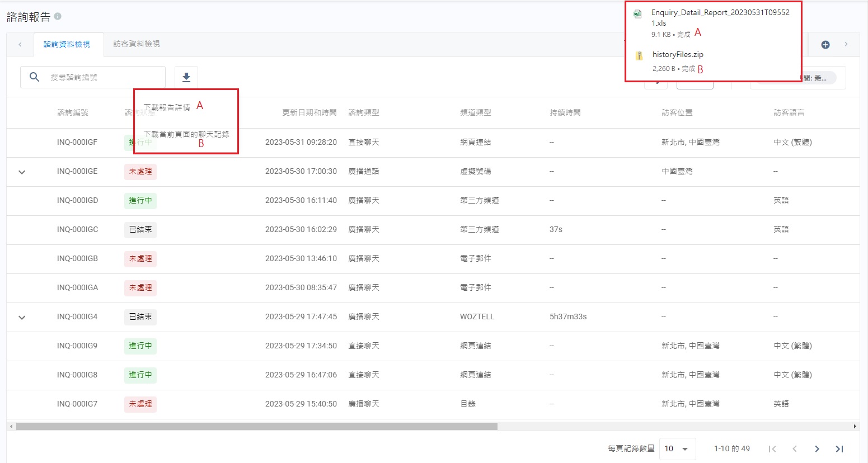Click the horizontal table scrollbar

[x=257, y=426]
